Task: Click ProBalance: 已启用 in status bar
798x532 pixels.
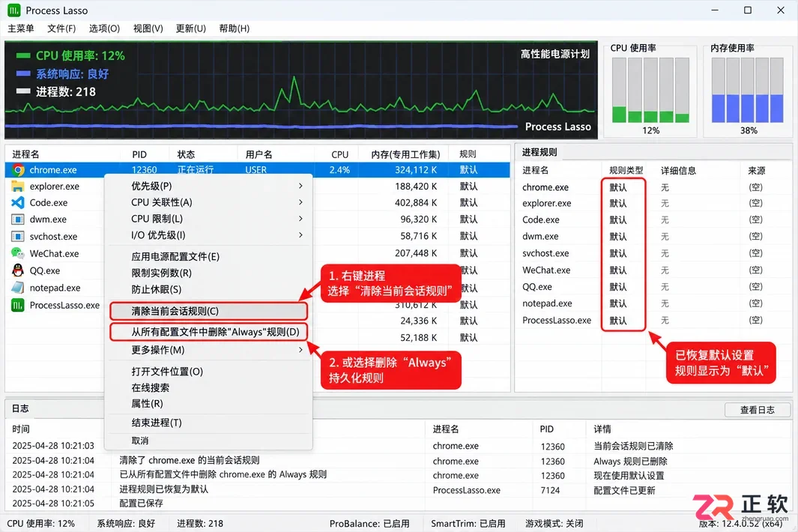Action: pyautogui.click(x=369, y=524)
